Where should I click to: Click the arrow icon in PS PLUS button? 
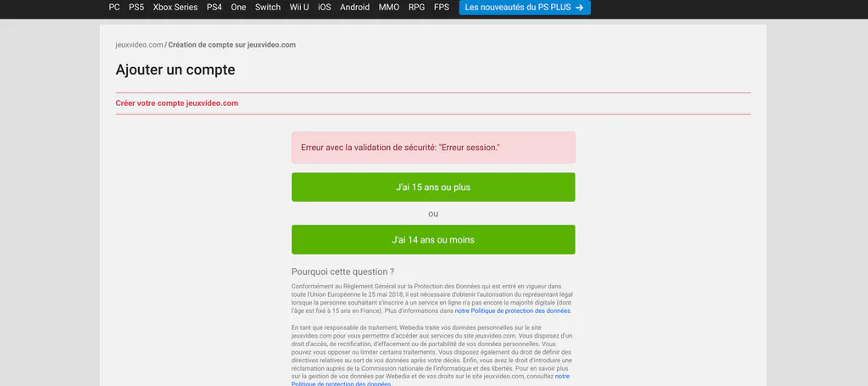point(580,7)
